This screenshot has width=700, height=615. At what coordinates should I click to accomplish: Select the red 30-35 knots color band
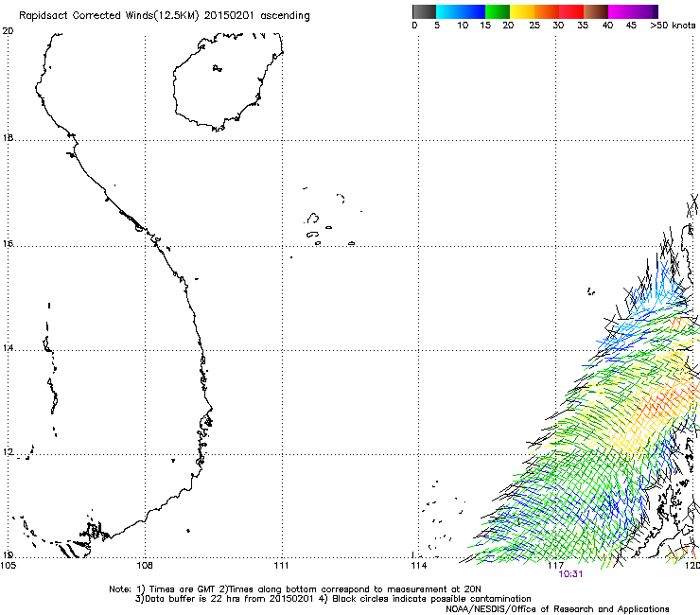571,11
